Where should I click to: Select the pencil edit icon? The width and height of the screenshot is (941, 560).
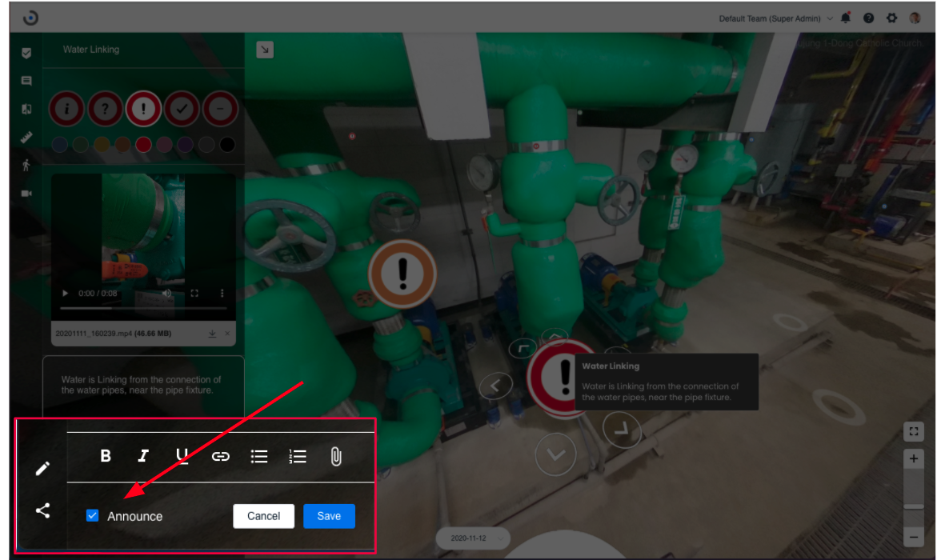tap(42, 468)
